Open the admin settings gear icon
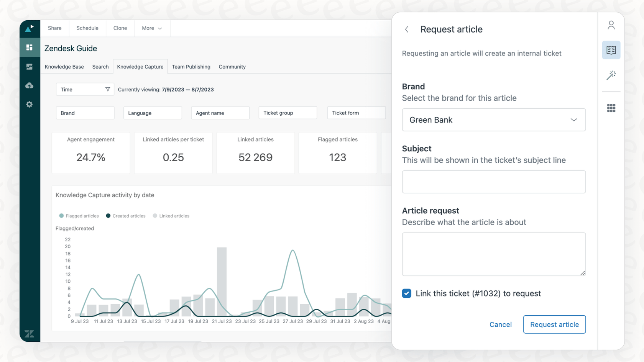 30,104
